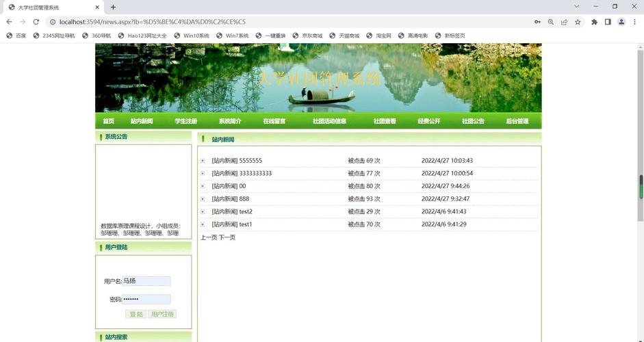Open 淘宝网 bookmark
This screenshot has height=342, width=644.
[378, 36]
